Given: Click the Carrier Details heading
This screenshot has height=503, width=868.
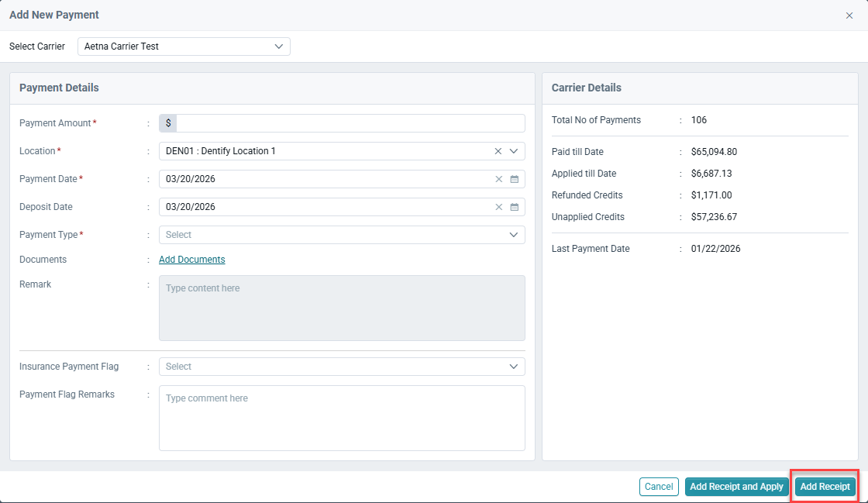Looking at the screenshot, I should pos(586,88).
